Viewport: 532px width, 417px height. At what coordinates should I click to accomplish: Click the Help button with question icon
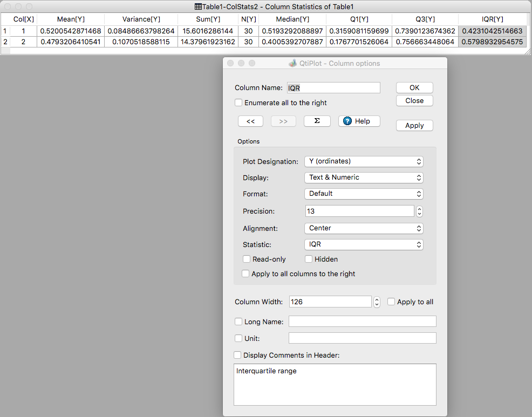359,121
